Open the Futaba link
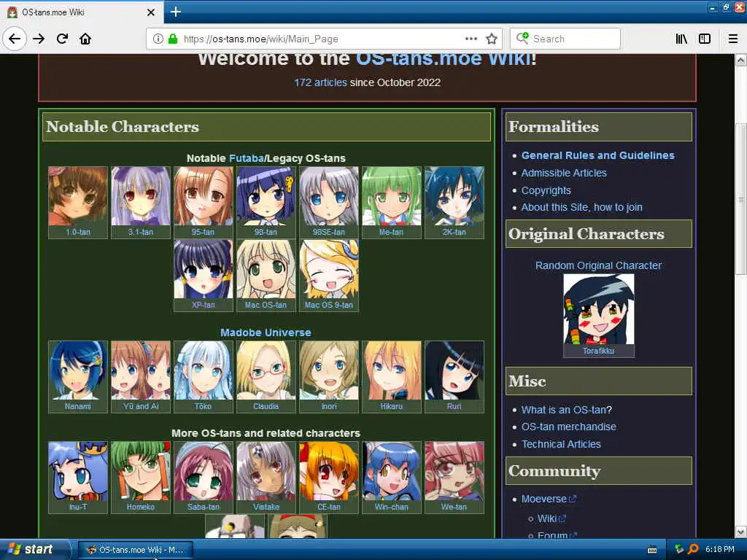This screenshot has width=747, height=560. (247, 158)
